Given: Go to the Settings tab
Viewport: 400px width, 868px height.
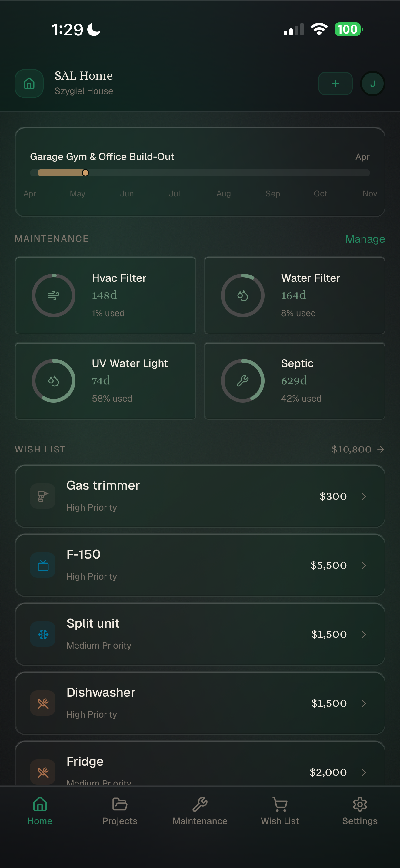Looking at the screenshot, I should (359, 811).
